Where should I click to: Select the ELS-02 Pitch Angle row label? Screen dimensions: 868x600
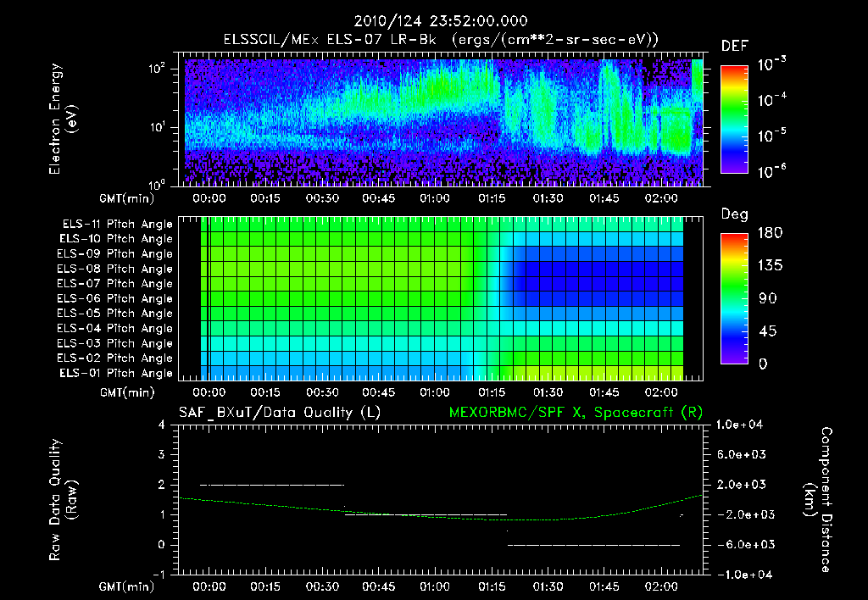coord(115,358)
